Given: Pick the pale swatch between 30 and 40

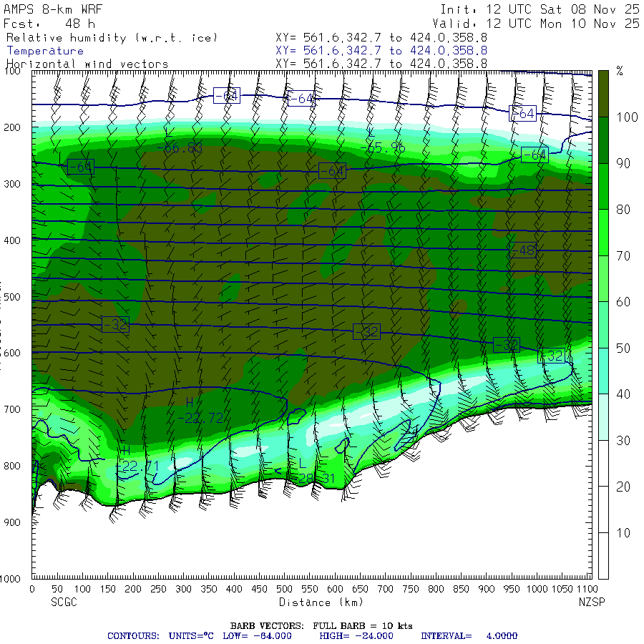Looking at the screenshot, I should [603, 417].
